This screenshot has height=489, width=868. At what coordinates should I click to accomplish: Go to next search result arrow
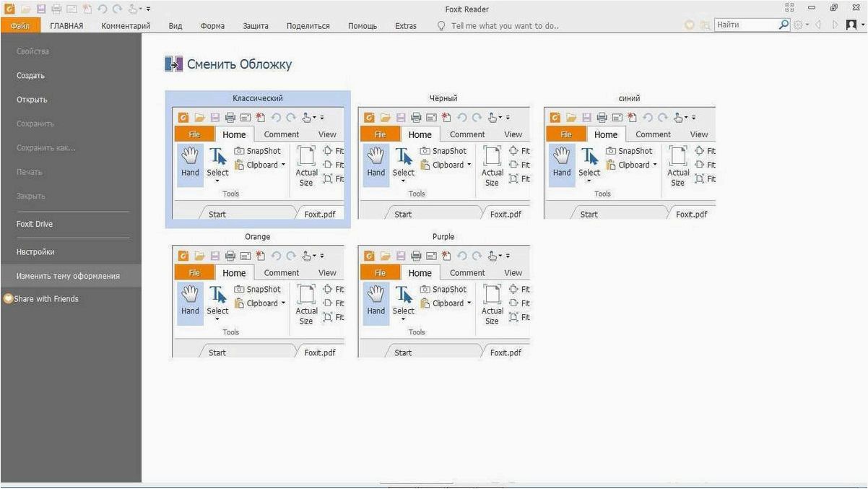click(835, 25)
